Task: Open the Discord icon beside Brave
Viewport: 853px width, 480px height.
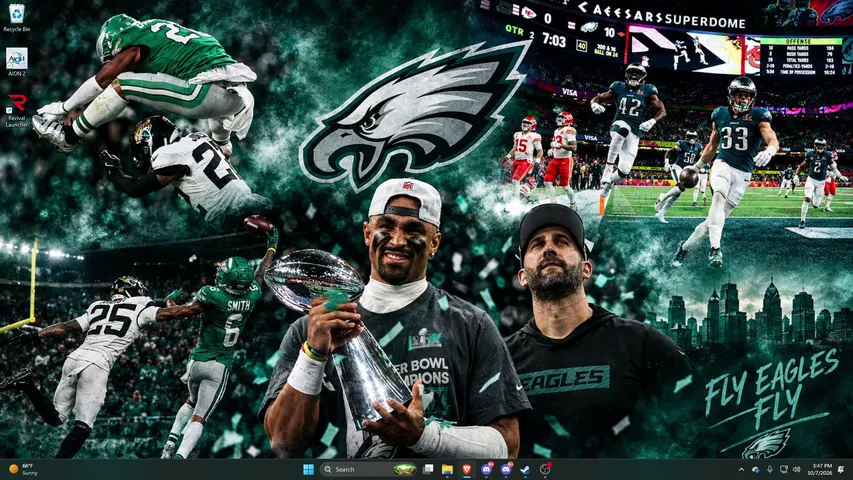Action: tap(486, 469)
